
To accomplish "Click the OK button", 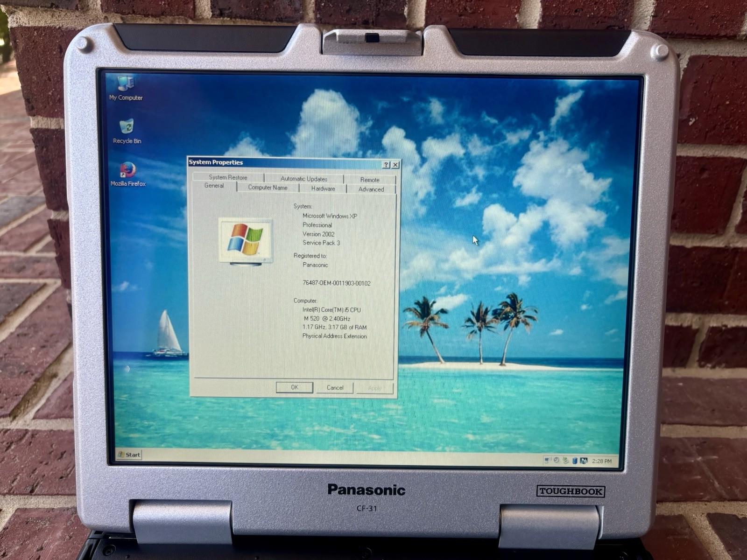I will [294, 387].
